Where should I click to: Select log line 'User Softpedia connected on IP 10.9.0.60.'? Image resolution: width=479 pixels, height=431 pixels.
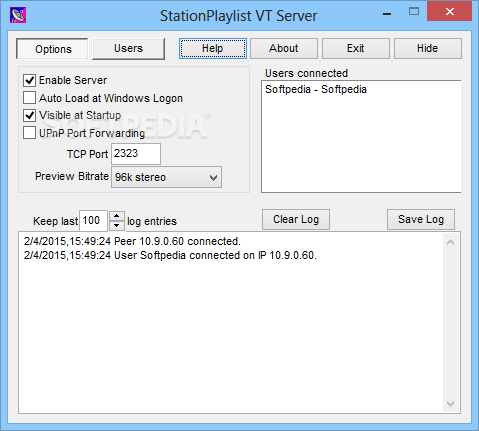pos(170,255)
